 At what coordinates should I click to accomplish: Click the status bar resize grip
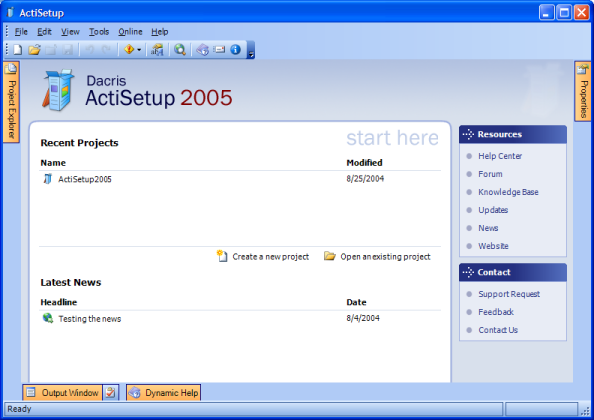[x=585, y=410]
